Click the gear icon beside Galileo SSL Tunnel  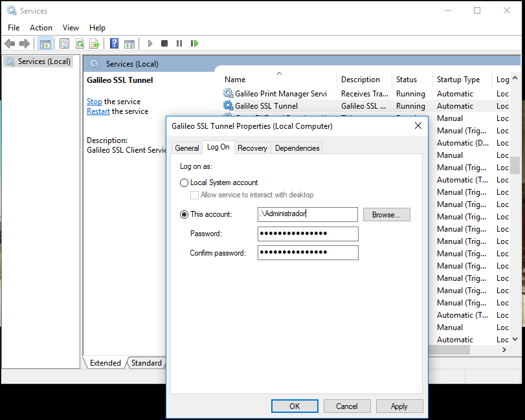coord(229,105)
